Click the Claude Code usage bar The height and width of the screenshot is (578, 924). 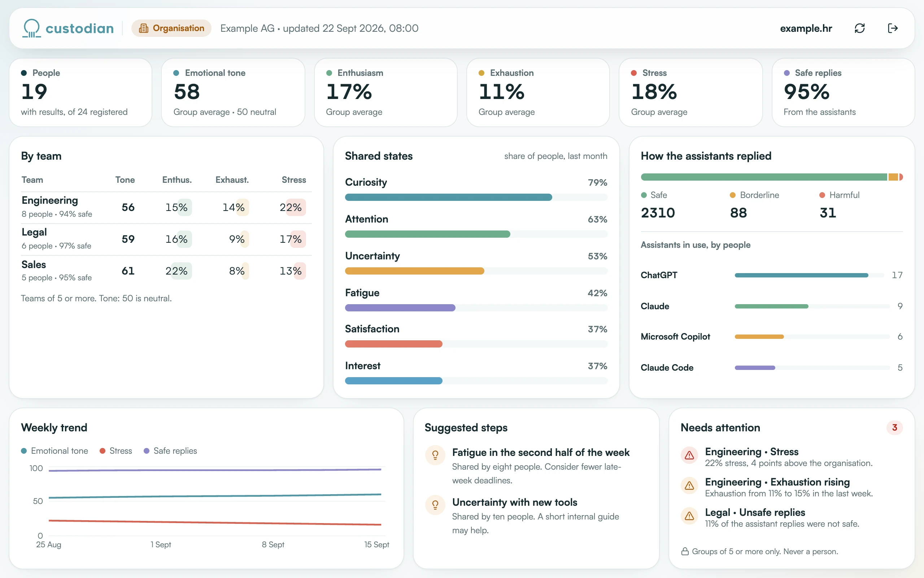pos(812,368)
